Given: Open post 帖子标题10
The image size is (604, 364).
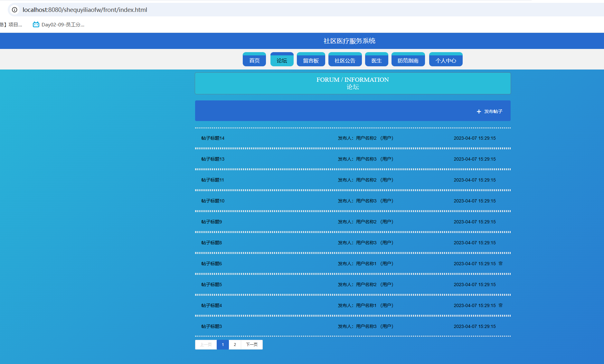Looking at the screenshot, I should [213, 201].
